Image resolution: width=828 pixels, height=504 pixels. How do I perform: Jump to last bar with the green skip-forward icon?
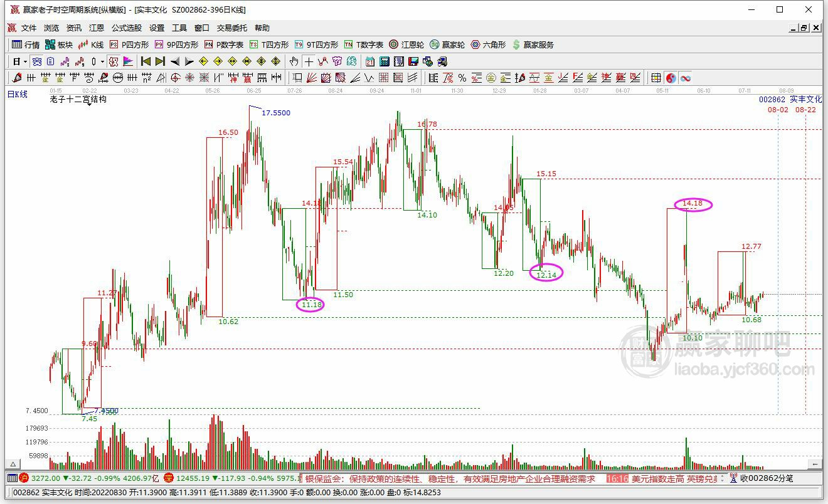coord(160,61)
